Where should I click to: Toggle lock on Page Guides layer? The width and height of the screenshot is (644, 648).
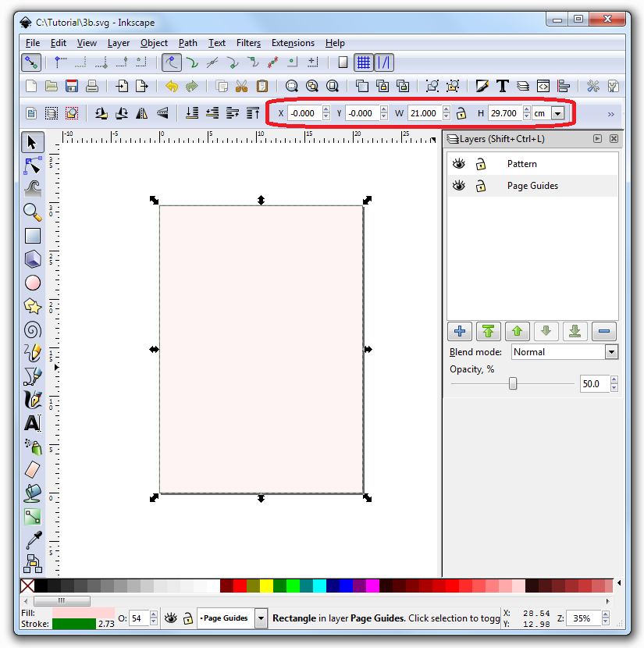pos(481,186)
